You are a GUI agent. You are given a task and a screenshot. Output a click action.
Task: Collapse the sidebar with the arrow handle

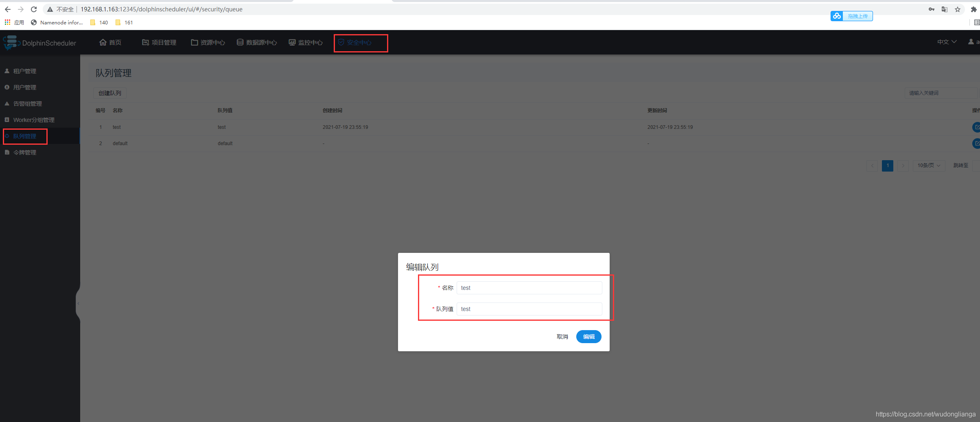pos(78,303)
